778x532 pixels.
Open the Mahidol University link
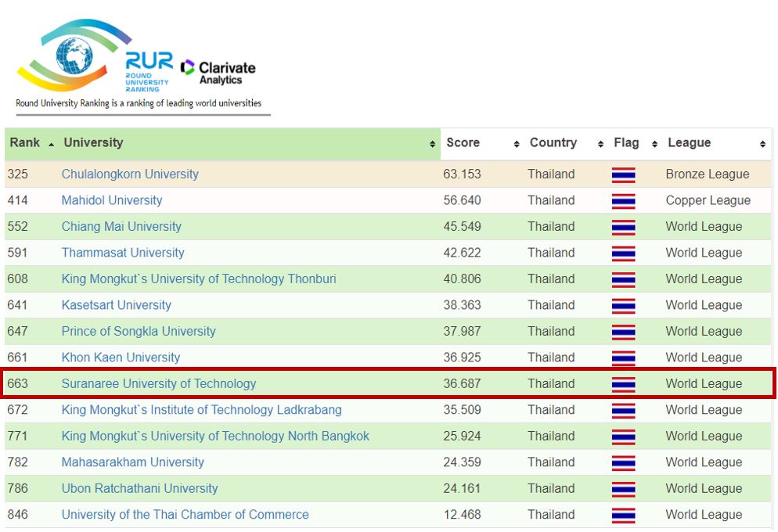pos(112,200)
